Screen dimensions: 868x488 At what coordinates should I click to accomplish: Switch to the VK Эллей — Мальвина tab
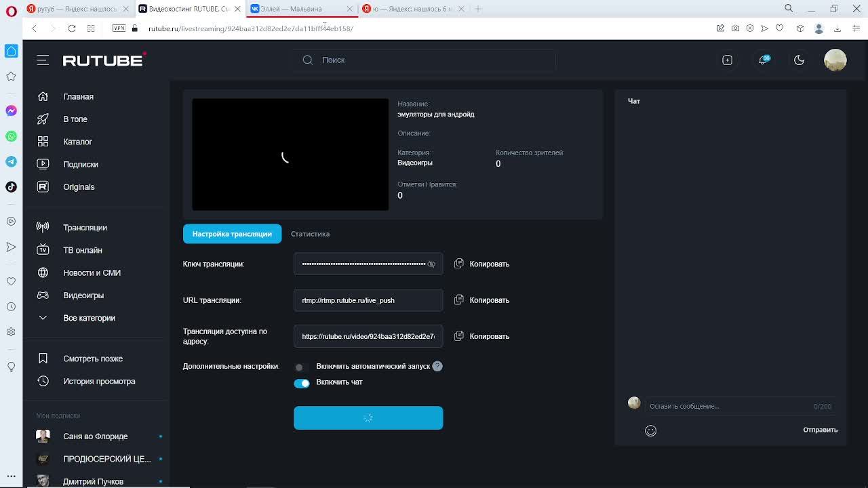302,9
